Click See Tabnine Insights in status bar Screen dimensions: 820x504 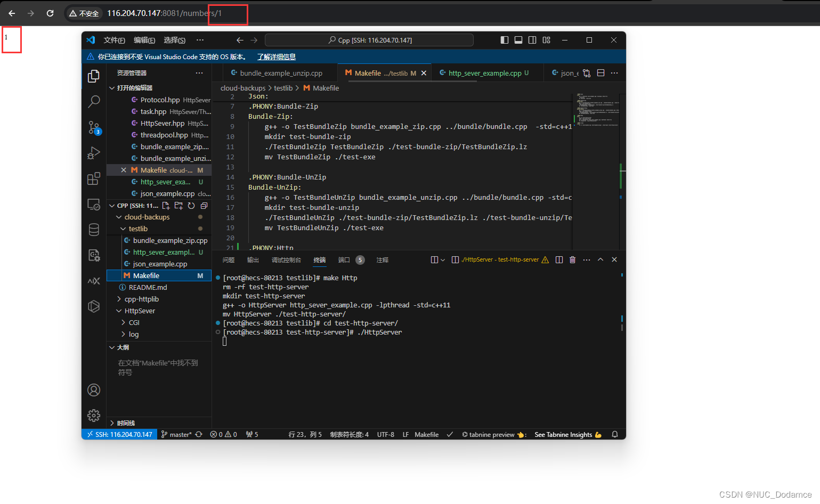(x=568, y=434)
